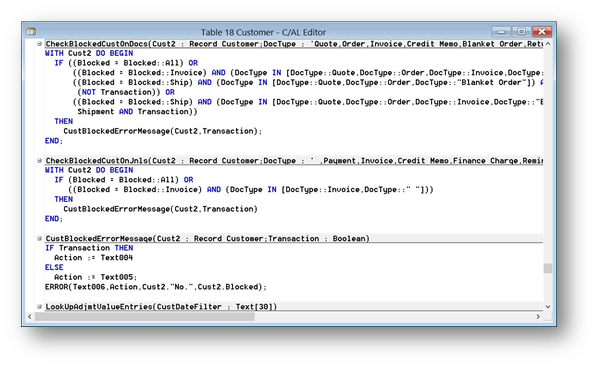Collapse the CheckBlockedCustOnDocs function section
This screenshot has height=369, width=599.
coord(39,44)
